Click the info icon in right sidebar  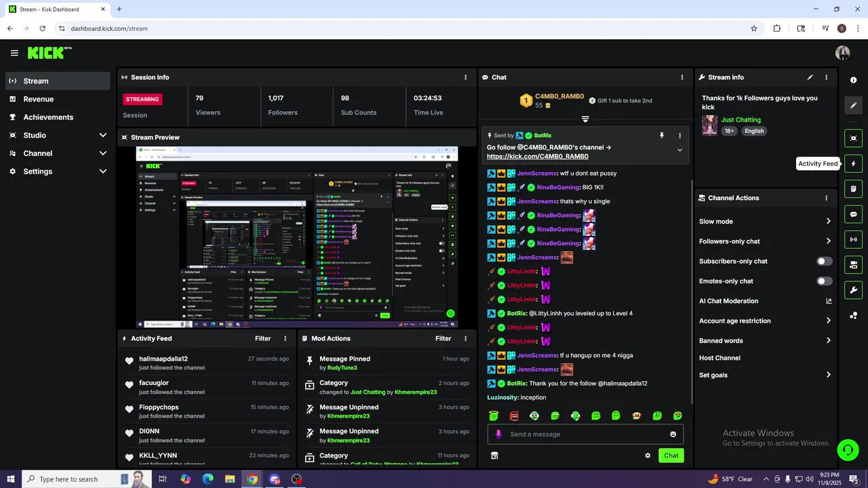pos(853,80)
